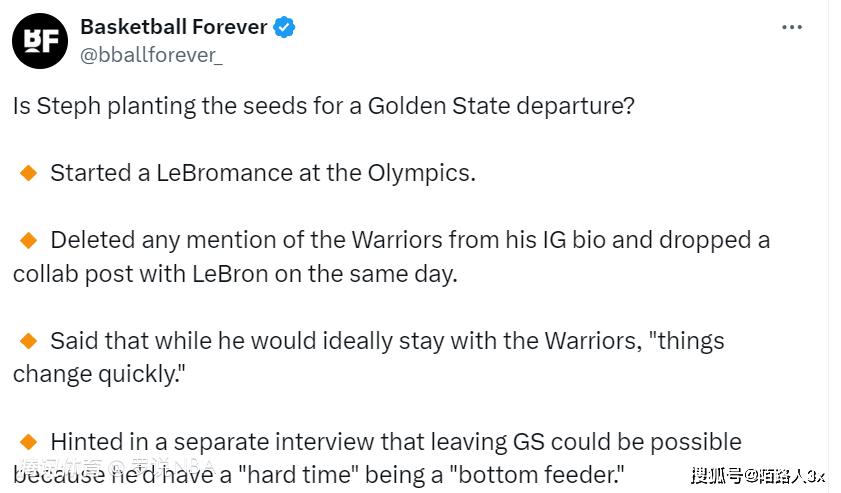Open the Basketball Forever BF profile avatar
Screen dimensions: 841x493
click(x=40, y=41)
